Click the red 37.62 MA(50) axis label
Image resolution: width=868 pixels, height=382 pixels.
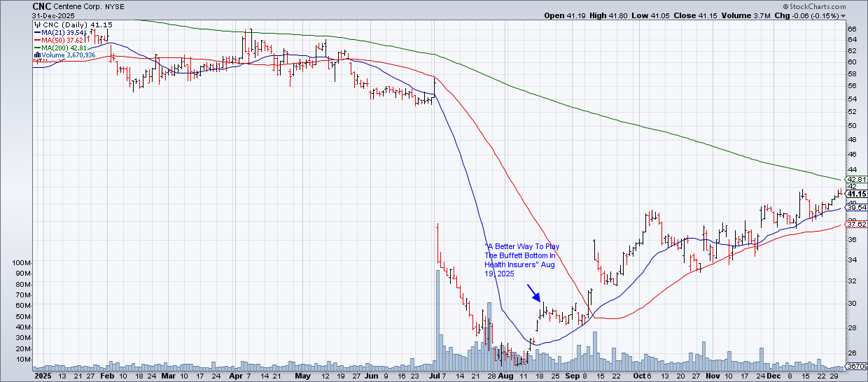pos(857,224)
